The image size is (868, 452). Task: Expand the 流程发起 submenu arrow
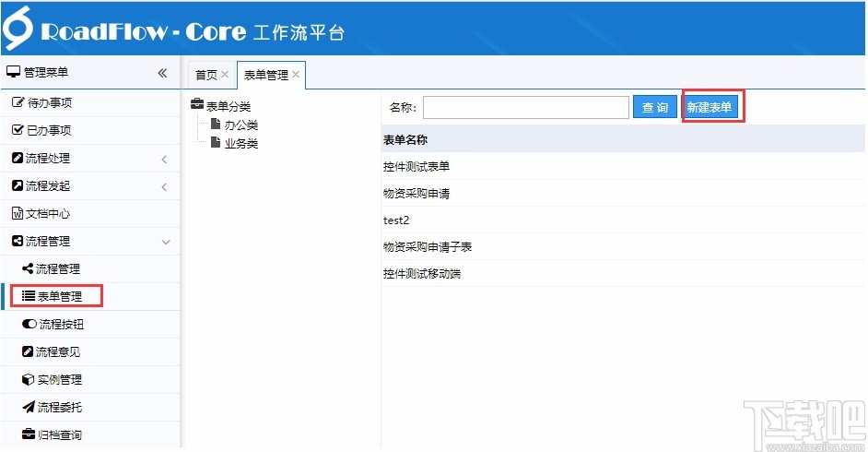pyautogui.click(x=164, y=187)
